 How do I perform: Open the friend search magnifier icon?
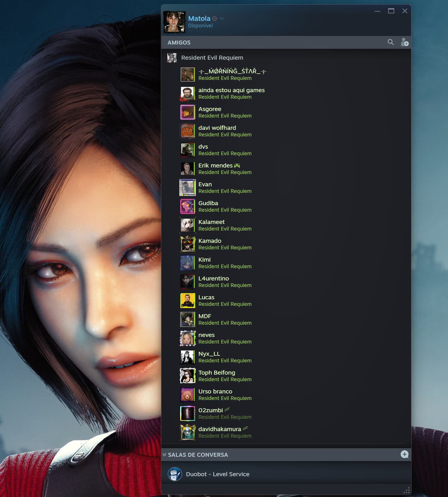(391, 42)
